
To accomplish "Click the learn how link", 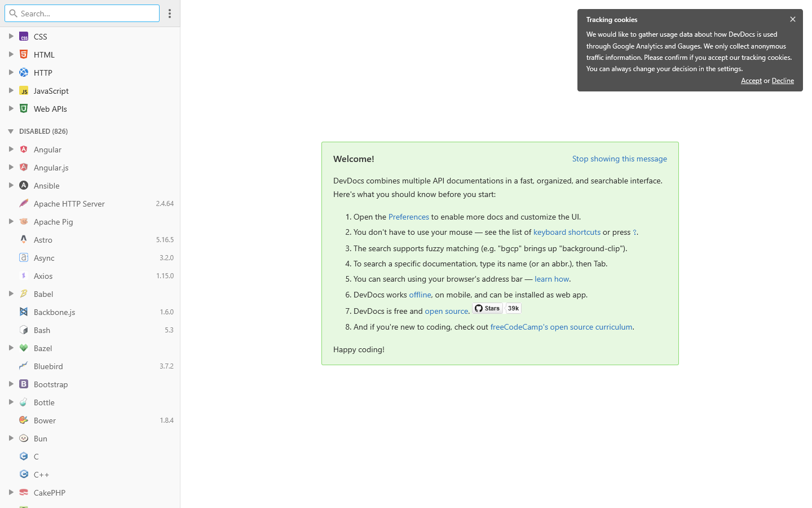I will point(552,279).
